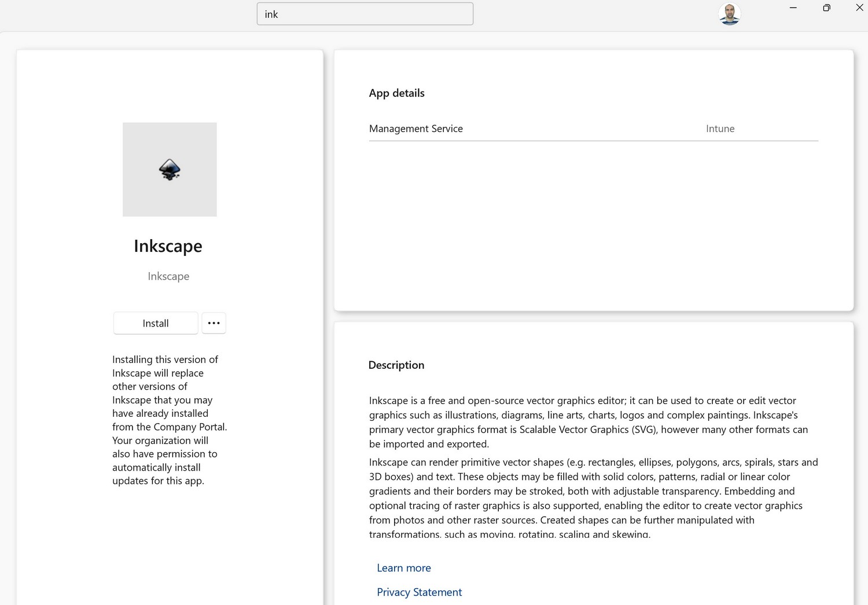Viewport: 868px width, 605px height.
Task: Close the Company Portal window
Action: click(859, 8)
